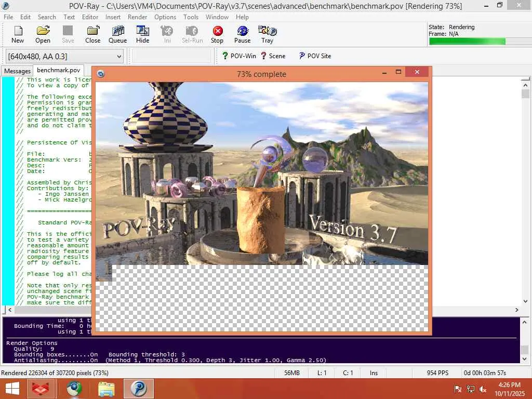The height and width of the screenshot is (399, 532).
Task: Open the render Queue toolbar icon
Action: point(118,35)
